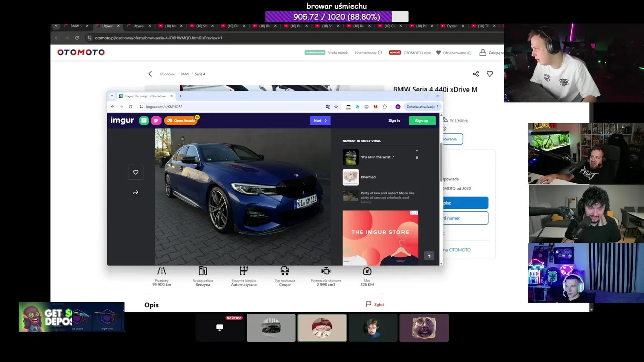Open Obserwowane (0) favorites
The height and width of the screenshot is (362, 644).
tap(454, 53)
